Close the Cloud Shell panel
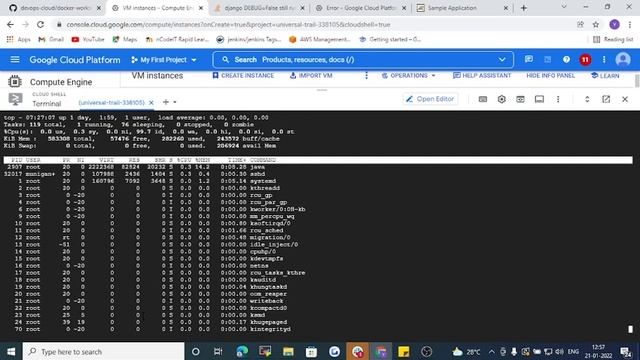 624,99
